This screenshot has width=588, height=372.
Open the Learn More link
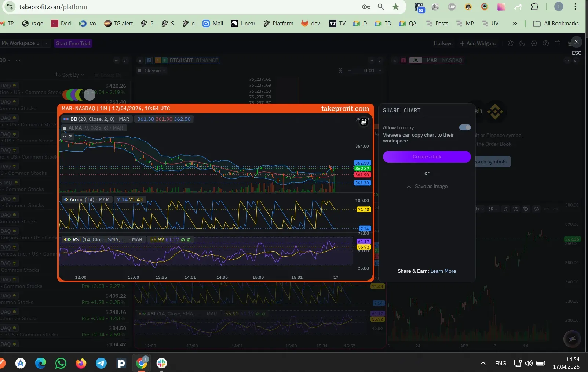[443, 271]
